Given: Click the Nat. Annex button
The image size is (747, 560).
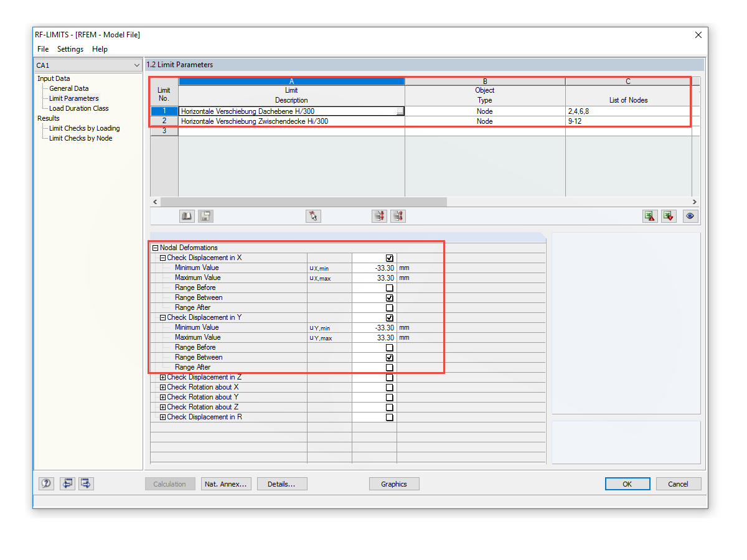Looking at the screenshot, I should [x=226, y=483].
